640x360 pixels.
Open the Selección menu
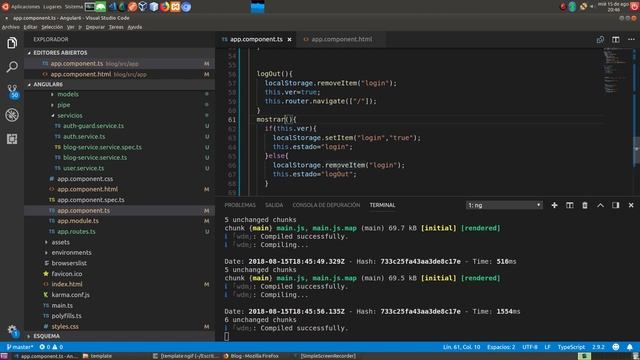[x=52, y=27]
